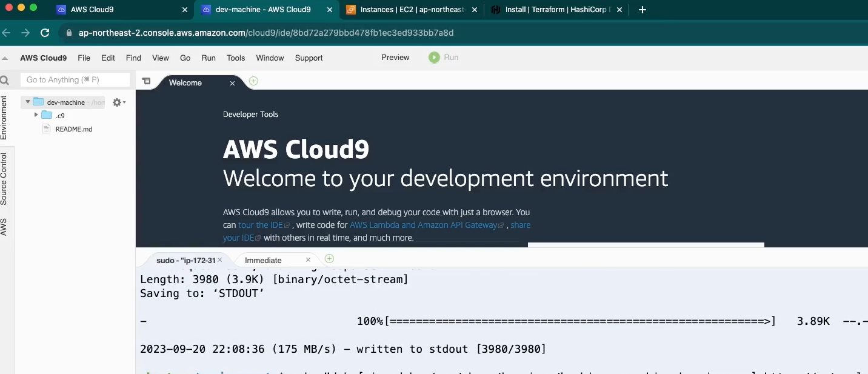Open the editor pane tab list icon
The height and width of the screenshot is (374, 868).
(x=146, y=81)
